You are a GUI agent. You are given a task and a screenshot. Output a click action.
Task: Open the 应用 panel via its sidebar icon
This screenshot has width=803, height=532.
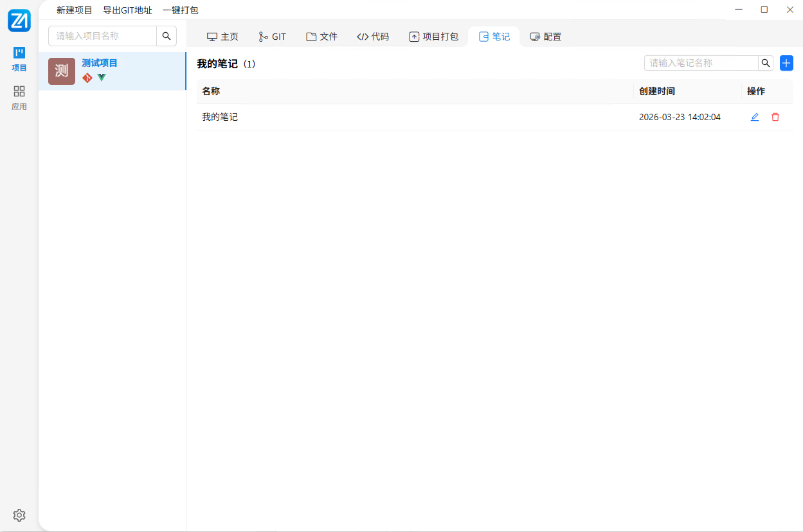pyautogui.click(x=19, y=96)
